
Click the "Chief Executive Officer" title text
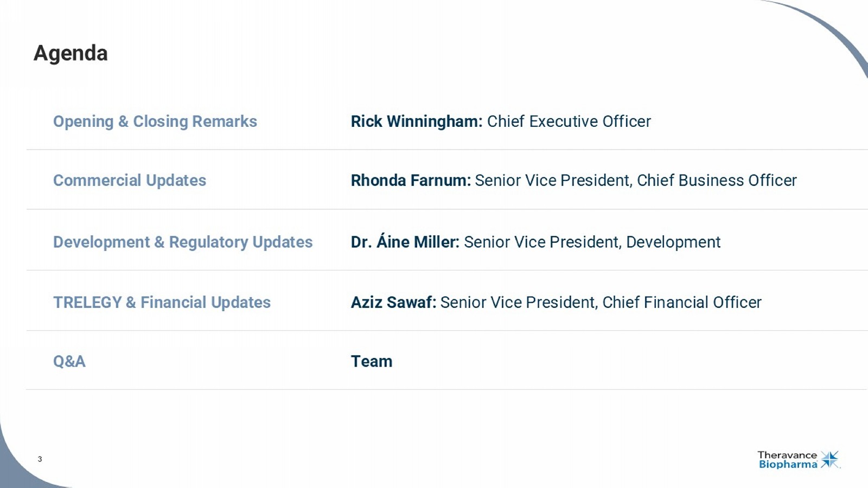tap(569, 121)
